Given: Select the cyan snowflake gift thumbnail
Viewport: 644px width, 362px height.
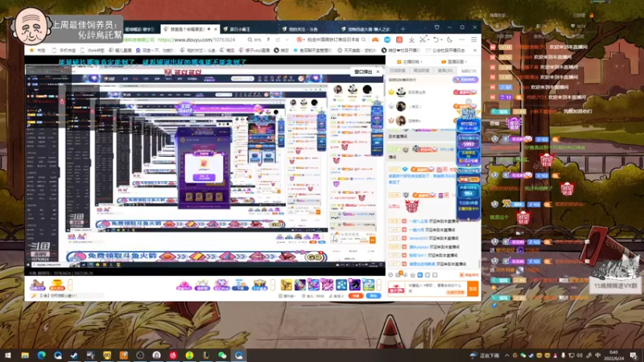Looking at the screenshot, I should click(341, 285).
